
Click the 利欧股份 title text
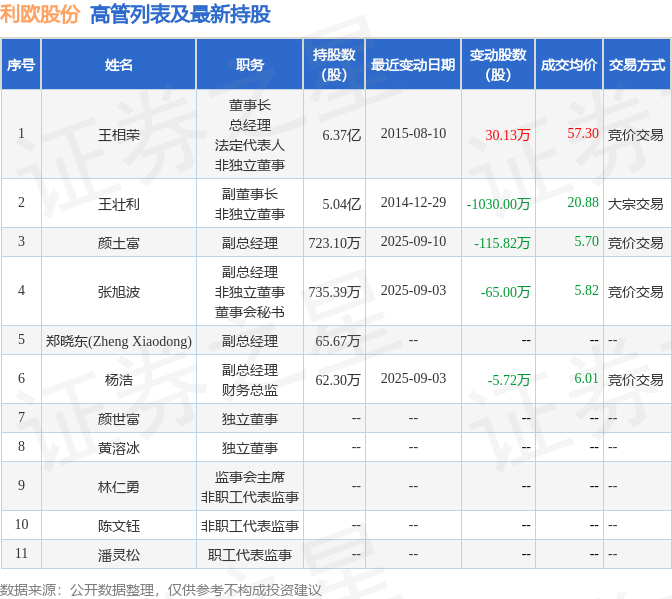(x=40, y=14)
